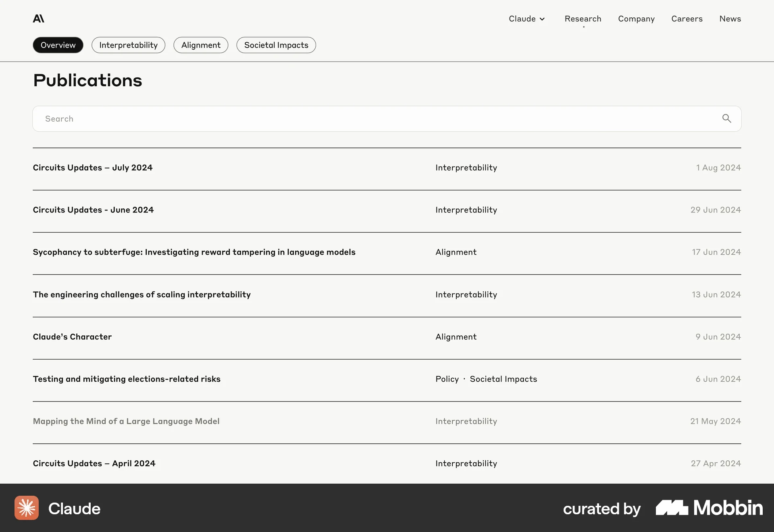Click the Anthropic logo
This screenshot has width=774, height=532.
click(39, 18)
